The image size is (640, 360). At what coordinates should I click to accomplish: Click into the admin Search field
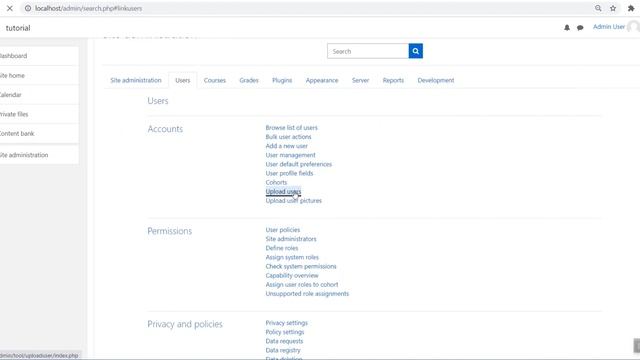point(368,51)
